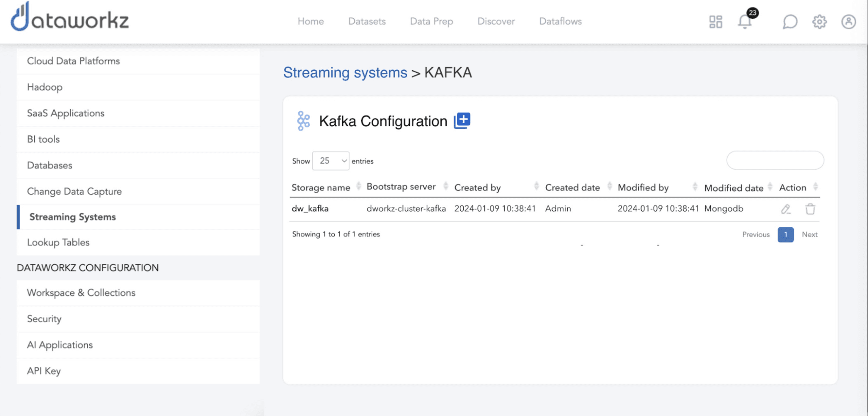Screen dimensions: 868x416
Task: Follow the Streaming systems breadcrumb link
Action: (x=345, y=72)
